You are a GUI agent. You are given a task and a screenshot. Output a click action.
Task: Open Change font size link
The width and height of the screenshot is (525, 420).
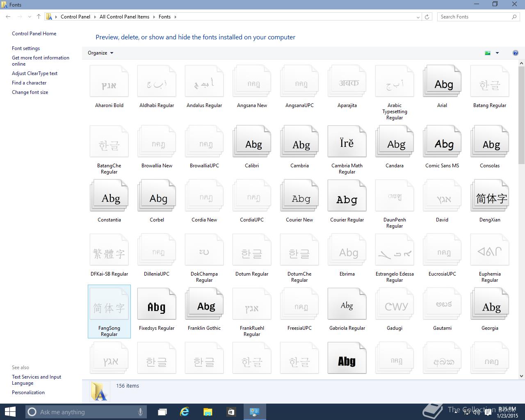[30, 92]
